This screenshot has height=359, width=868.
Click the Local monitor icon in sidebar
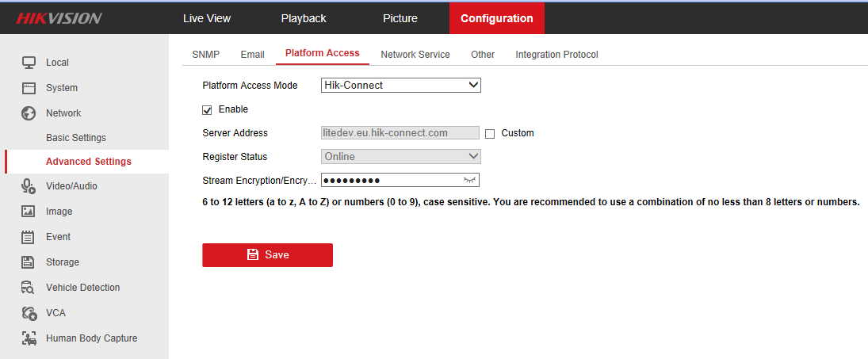point(29,63)
